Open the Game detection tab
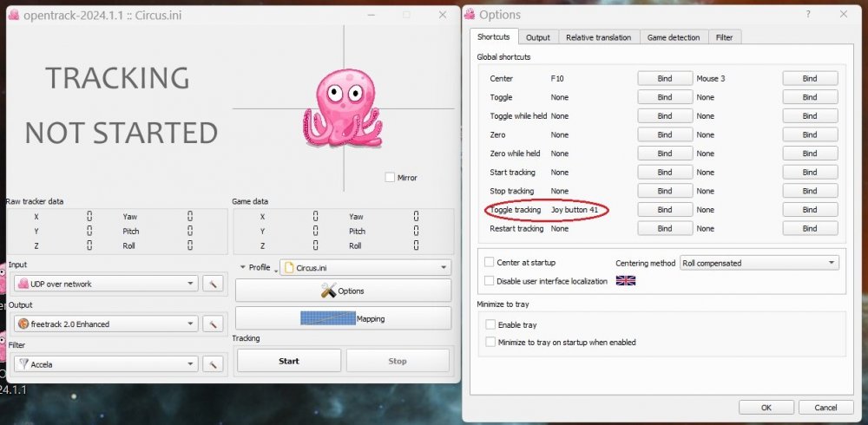Image resolution: width=868 pixels, height=425 pixels. [674, 37]
